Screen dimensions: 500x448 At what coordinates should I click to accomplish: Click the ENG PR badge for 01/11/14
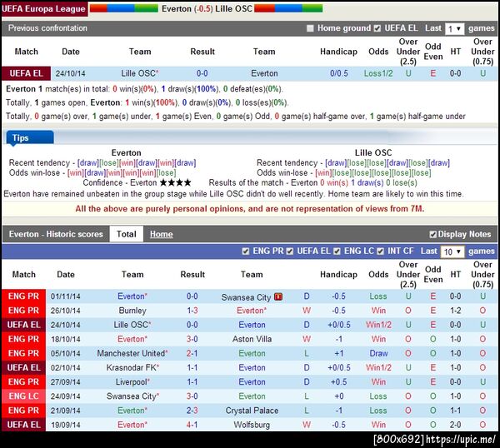[x=23, y=296]
